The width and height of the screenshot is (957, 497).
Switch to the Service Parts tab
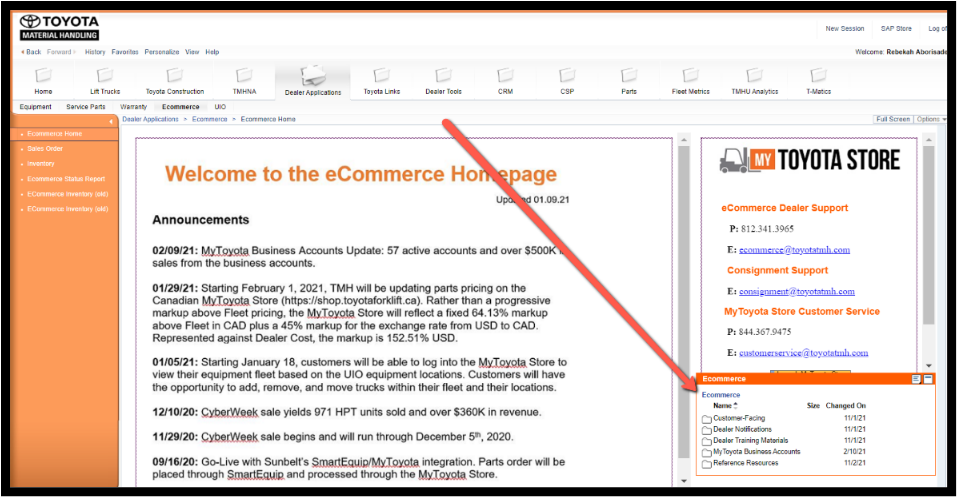pyautogui.click(x=85, y=107)
